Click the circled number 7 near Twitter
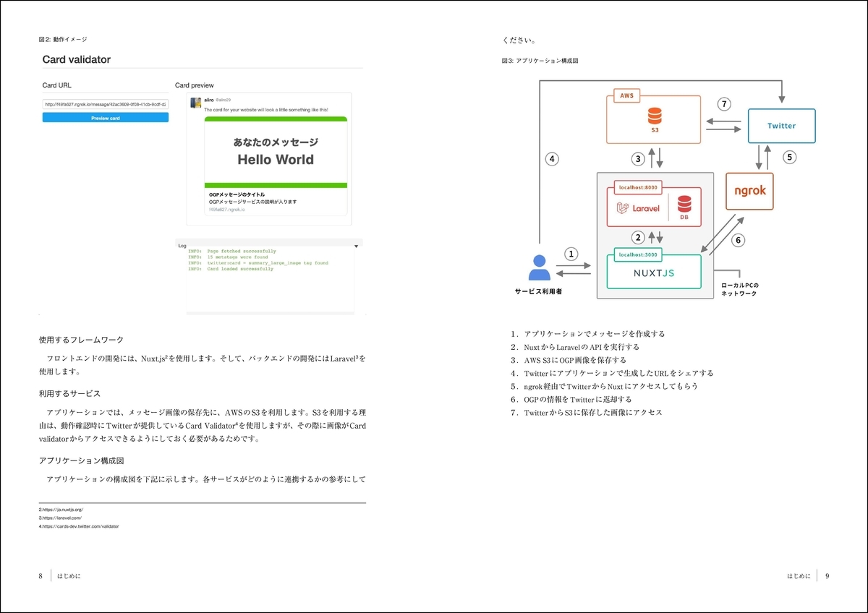868x613 pixels. [725, 104]
